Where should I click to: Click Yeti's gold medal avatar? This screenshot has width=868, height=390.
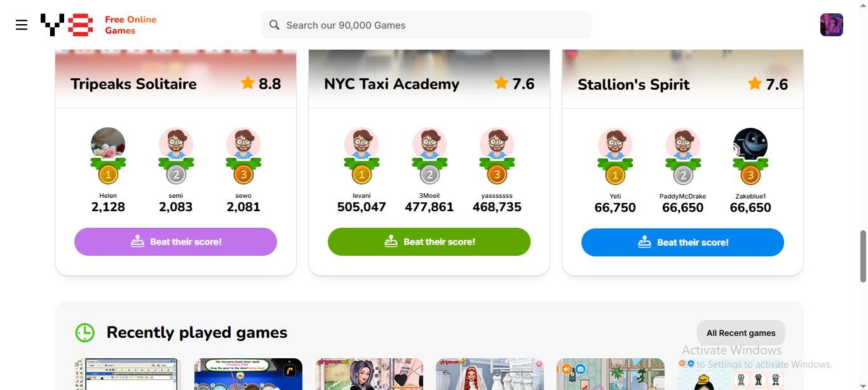[615, 144]
